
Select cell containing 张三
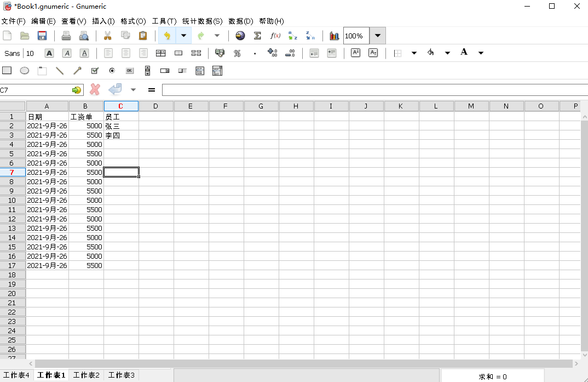pyautogui.click(x=121, y=126)
